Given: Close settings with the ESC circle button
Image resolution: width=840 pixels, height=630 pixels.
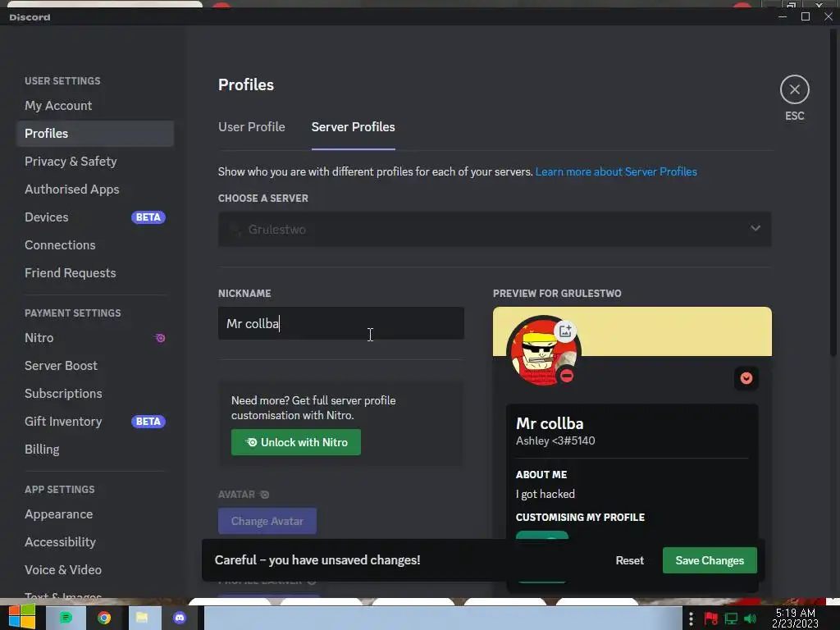Looking at the screenshot, I should pyautogui.click(x=794, y=89).
